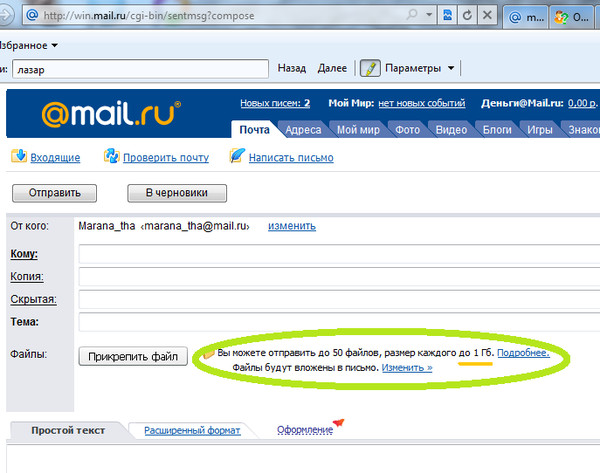Open the Избранное dropdown
600x473 pixels.
[x=29, y=46]
